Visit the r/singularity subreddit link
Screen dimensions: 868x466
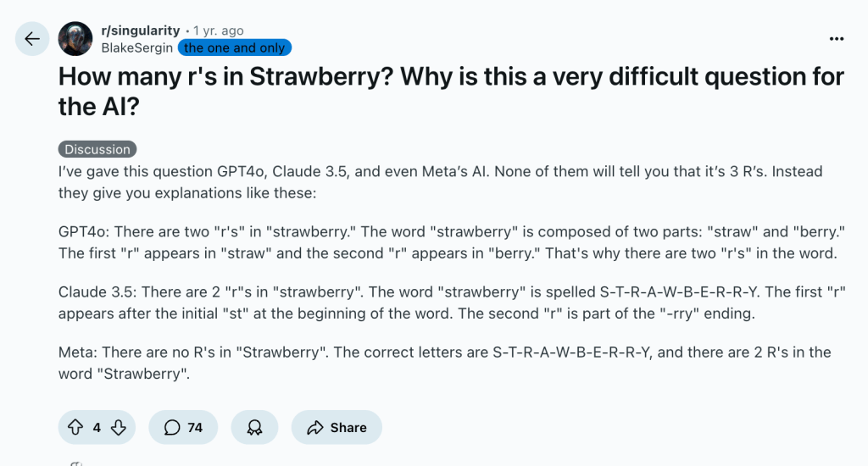click(140, 31)
